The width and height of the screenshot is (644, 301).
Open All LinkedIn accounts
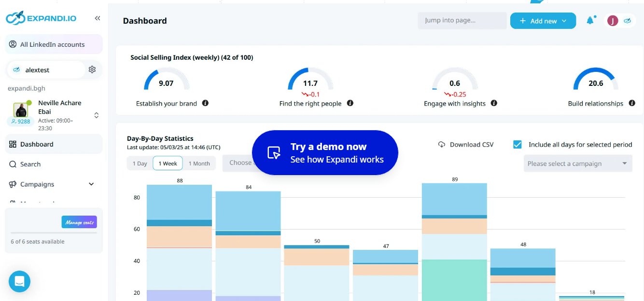click(54, 44)
